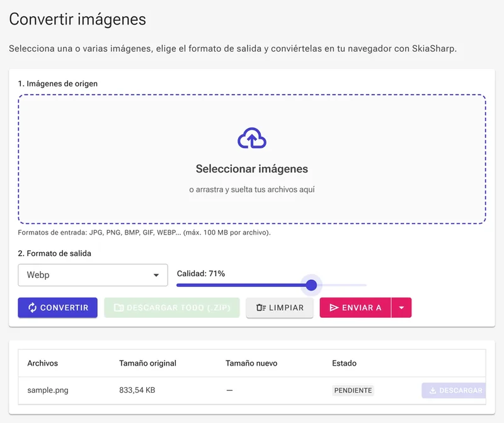Viewport: 504px width, 423px height.
Task: Click the Calidad: 71% label
Action: (201, 274)
